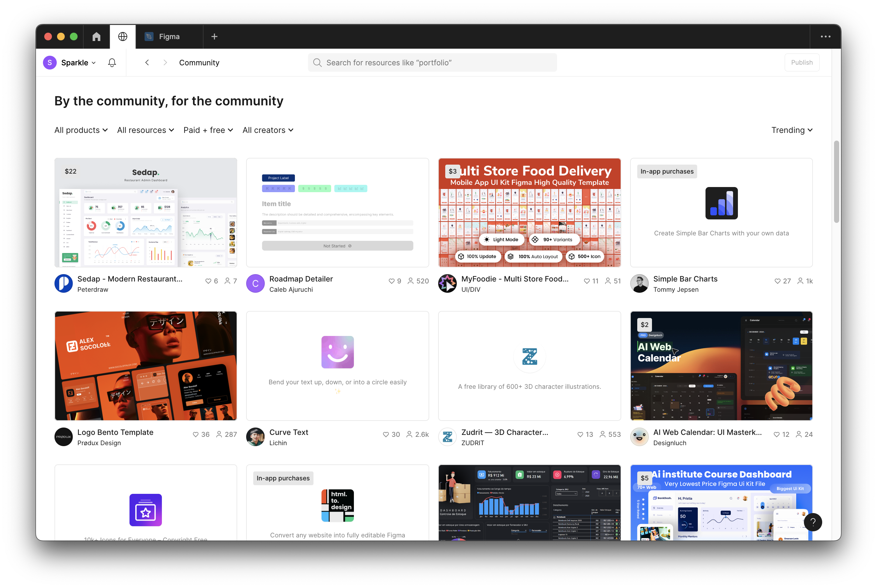877x588 pixels.
Task: Click the help question mark button
Action: tap(813, 522)
